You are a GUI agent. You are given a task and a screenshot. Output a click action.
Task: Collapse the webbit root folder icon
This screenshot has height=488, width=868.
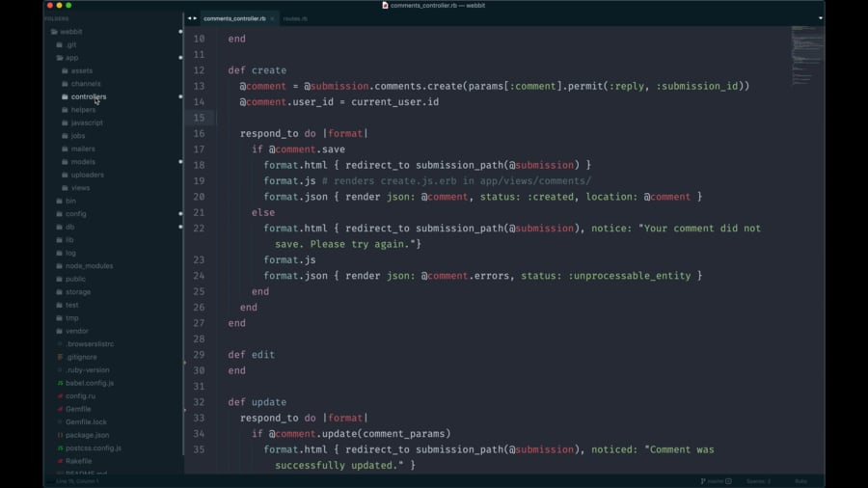pos(54,32)
